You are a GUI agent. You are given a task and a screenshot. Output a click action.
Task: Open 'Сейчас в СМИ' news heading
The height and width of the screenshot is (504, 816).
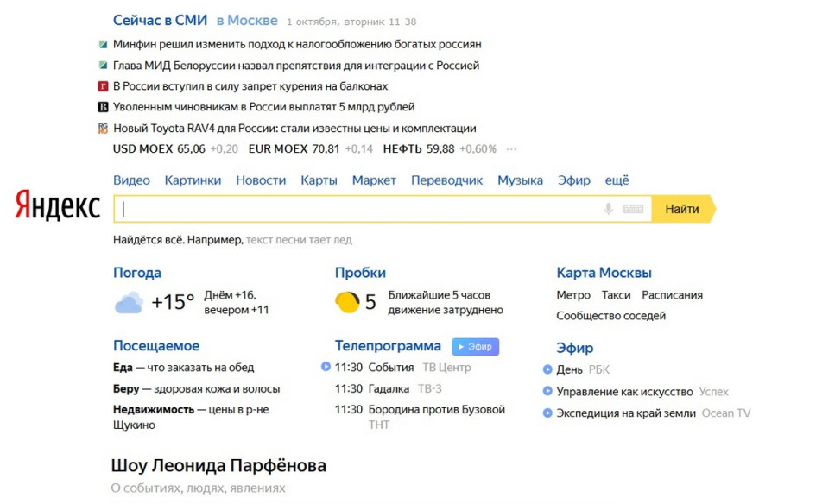(160, 21)
